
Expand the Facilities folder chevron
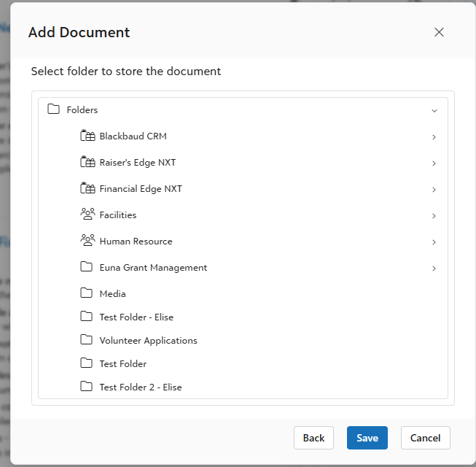pyautogui.click(x=434, y=216)
